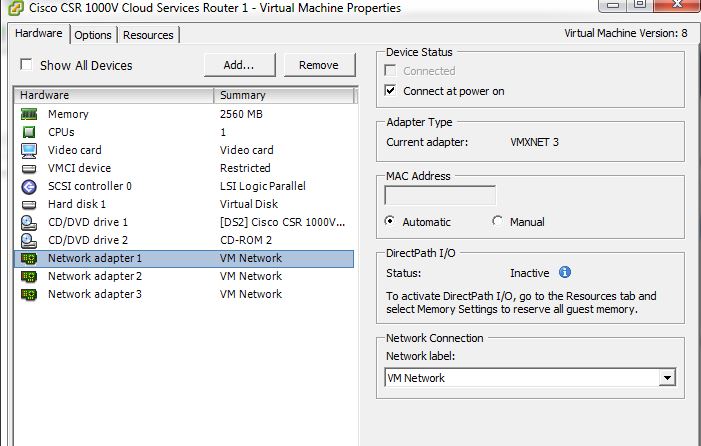The image size is (701, 446).
Task: Click the Add... button
Action: coord(239,65)
